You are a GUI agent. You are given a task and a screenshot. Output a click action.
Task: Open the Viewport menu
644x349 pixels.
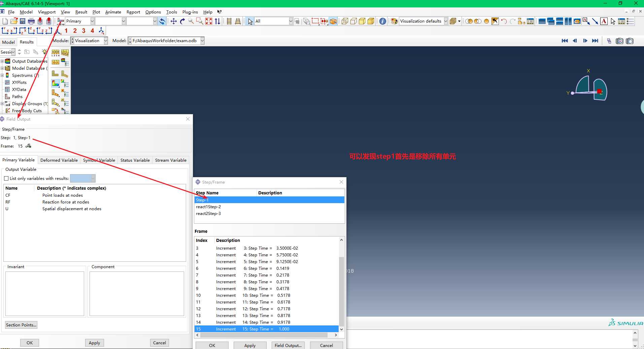click(47, 12)
